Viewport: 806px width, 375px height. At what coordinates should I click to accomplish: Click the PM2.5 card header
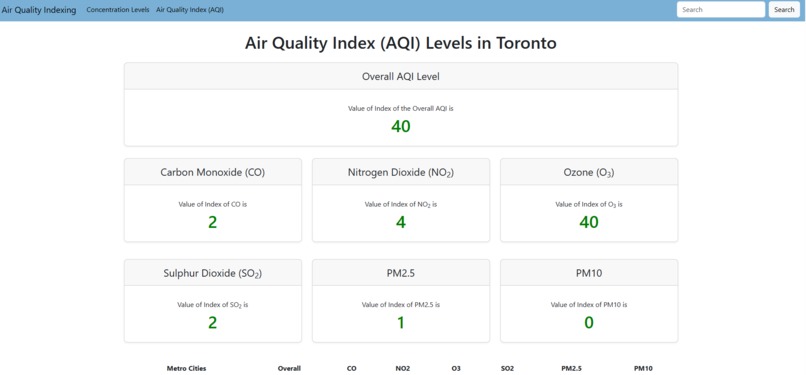coord(401,273)
